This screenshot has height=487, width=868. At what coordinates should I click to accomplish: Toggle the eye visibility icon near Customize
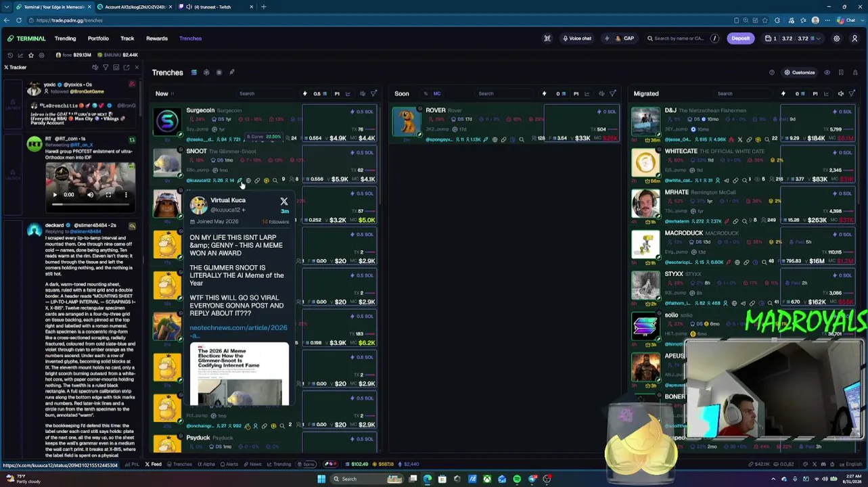pos(827,72)
